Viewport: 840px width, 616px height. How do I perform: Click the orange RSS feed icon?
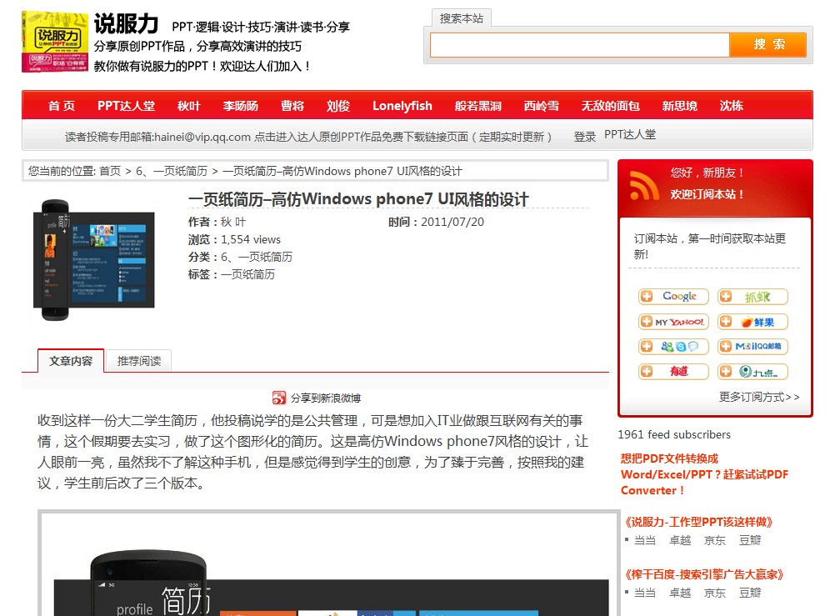(x=644, y=185)
